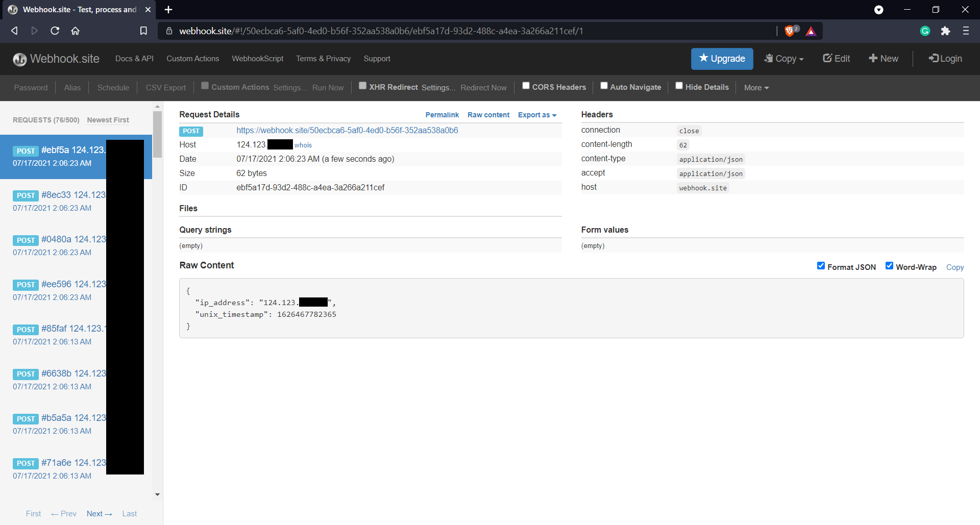Image resolution: width=980 pixels, height=525 pixels.
Task: Click the Schedule toolbar option
Action: (x=113, y=88)
